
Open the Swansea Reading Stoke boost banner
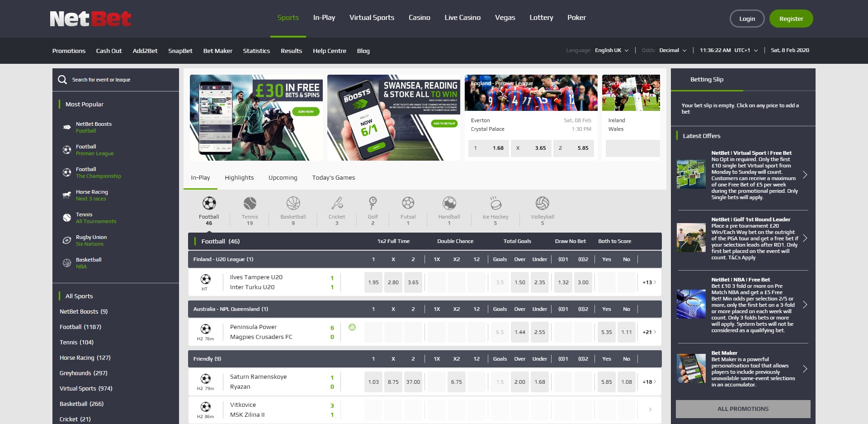[x=394, y=118]
